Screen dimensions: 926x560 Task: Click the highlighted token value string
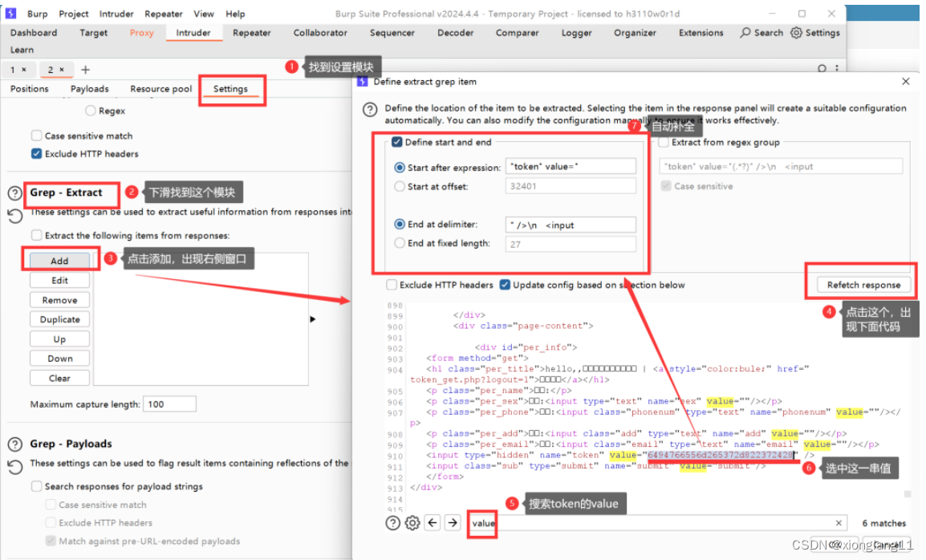click(x=721, y=455)
